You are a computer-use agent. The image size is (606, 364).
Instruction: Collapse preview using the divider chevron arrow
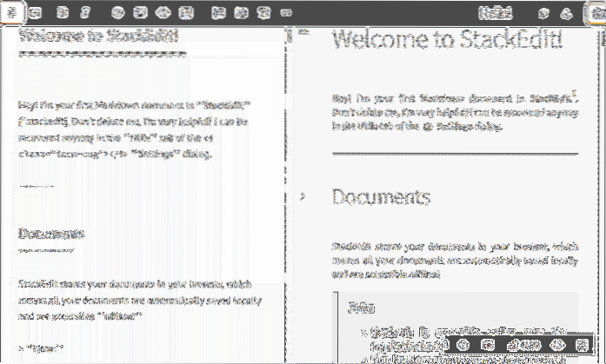pyautogui.click(x=303, y=197)
